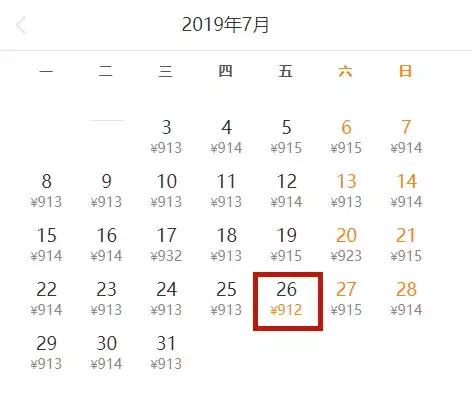Choose July 11 date

click(226, 191)
